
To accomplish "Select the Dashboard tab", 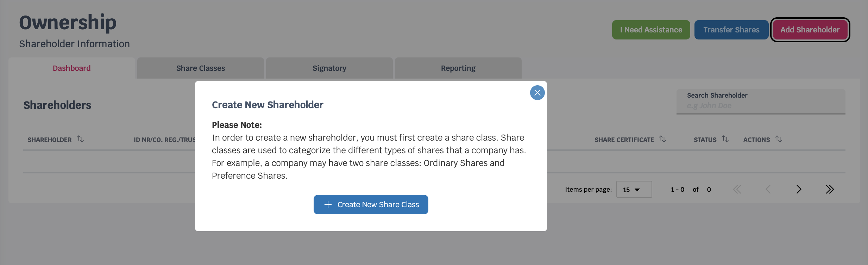I will (x=72, y=68).
